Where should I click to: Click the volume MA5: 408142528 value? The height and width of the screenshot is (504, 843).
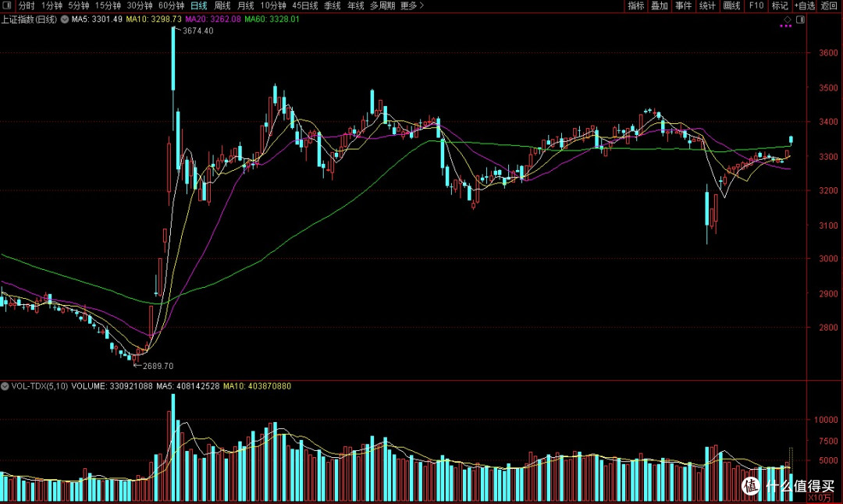pyautogui.click(x=187, y=386)
